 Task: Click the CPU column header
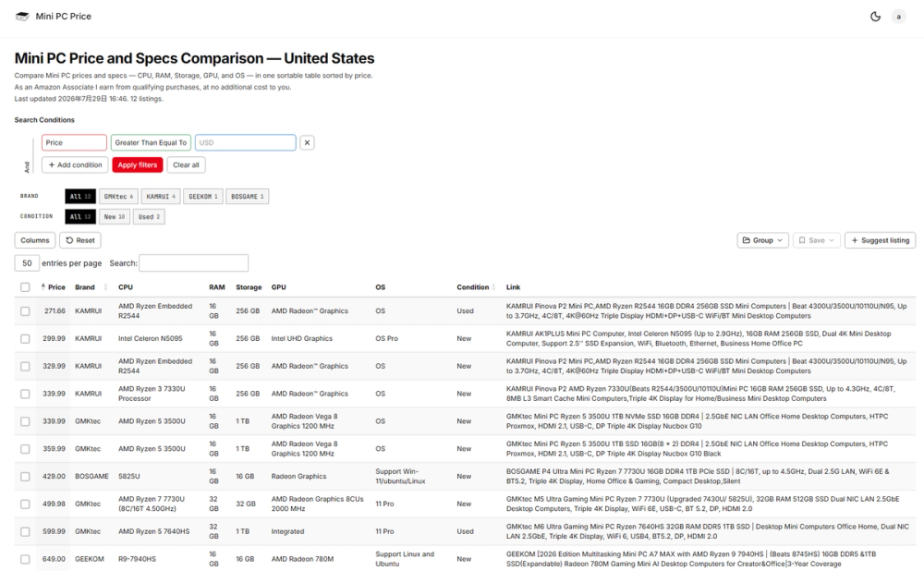coord(126,287)
